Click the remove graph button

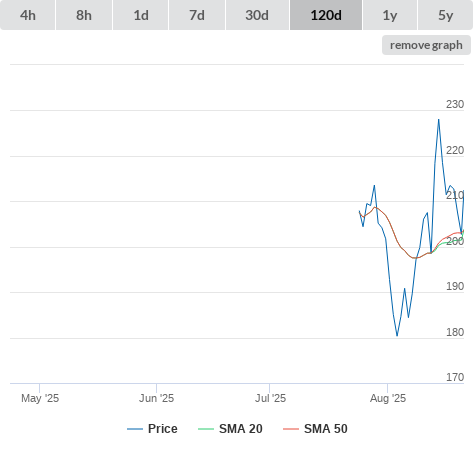(x=426, y=45)
